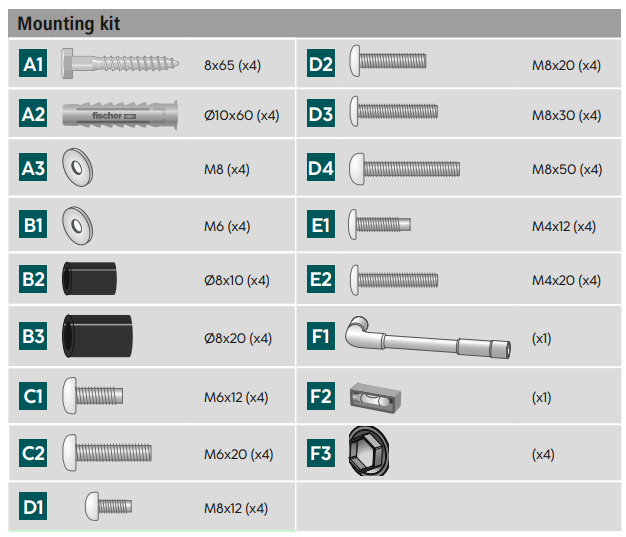This screenshot has width=626, height=537.
Task: Click the M4x12 screw image in row E1
Action: [x=378, y=224]
